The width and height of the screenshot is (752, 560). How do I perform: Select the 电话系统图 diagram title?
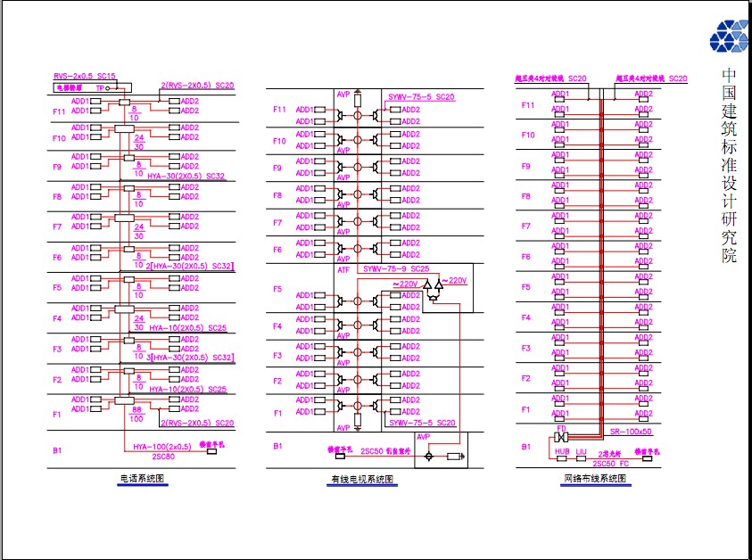(x=142, y=479)
